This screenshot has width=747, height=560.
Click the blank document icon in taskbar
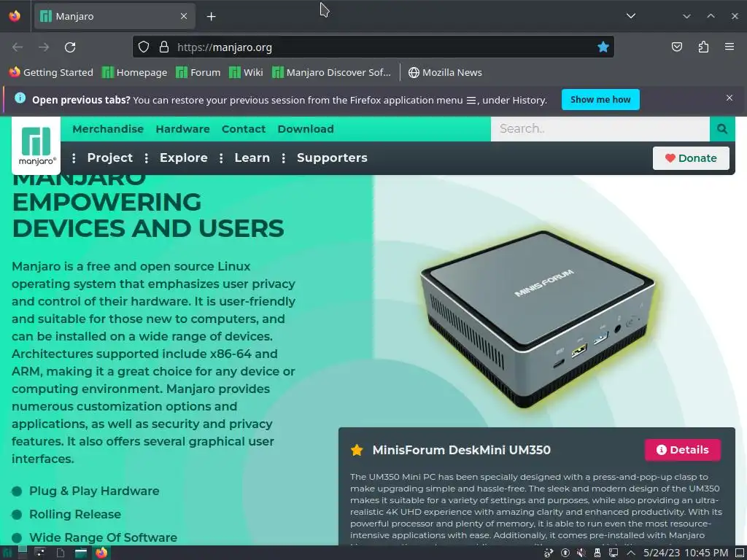61,553
